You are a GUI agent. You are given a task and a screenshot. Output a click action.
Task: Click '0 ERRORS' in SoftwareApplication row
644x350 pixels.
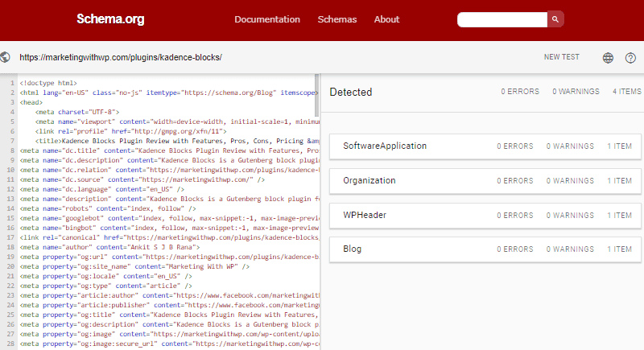tap(515, 146)
